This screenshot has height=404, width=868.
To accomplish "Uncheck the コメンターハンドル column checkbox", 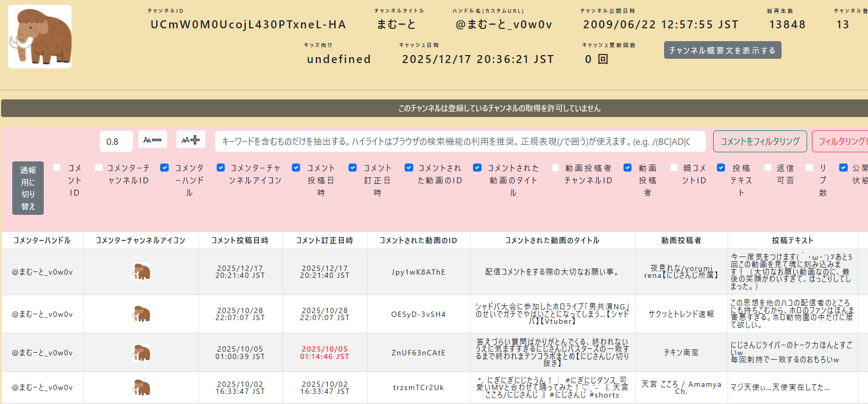I will coord(164,168).
